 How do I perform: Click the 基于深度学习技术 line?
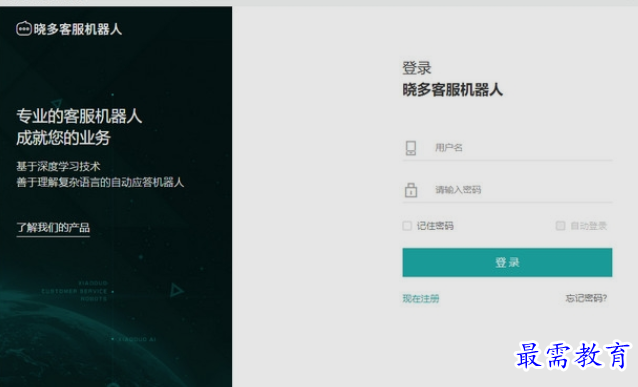[58, 166]
